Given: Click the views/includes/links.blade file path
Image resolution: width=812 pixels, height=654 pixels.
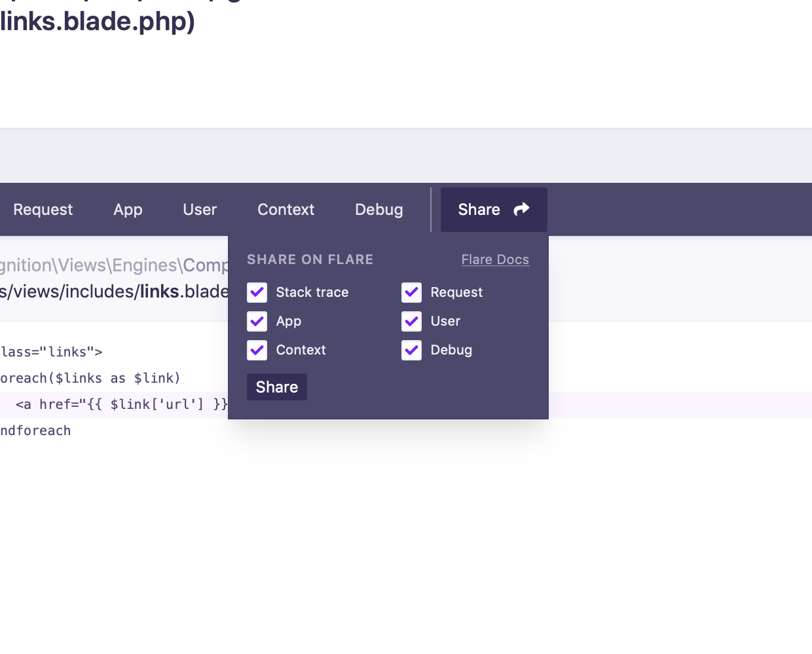Looking at the screenshot, I should 114,291.
